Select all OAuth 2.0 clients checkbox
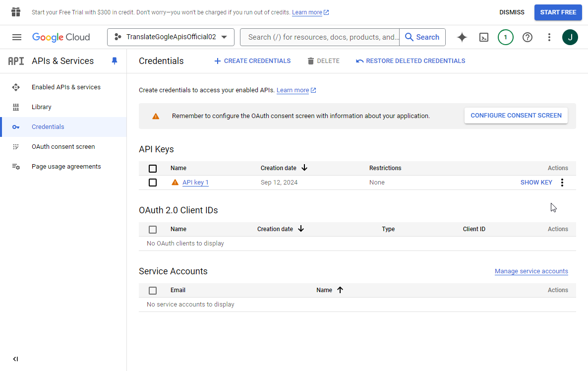Viewport: 588px width, 371px height. tap(153, 230)
